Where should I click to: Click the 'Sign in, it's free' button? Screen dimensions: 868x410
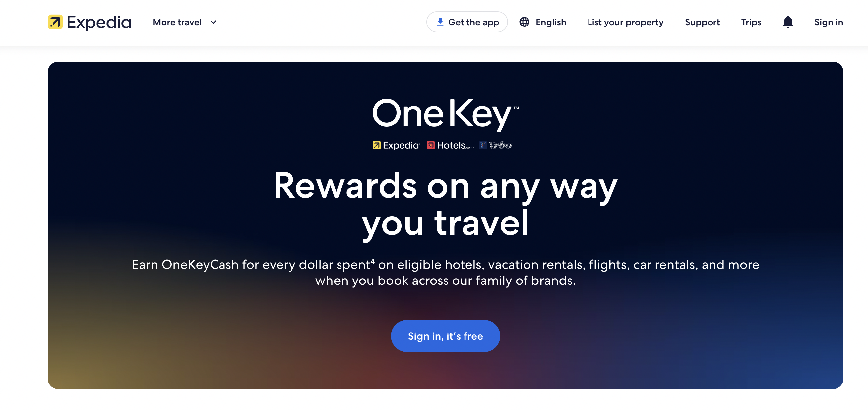coord(446,335)
